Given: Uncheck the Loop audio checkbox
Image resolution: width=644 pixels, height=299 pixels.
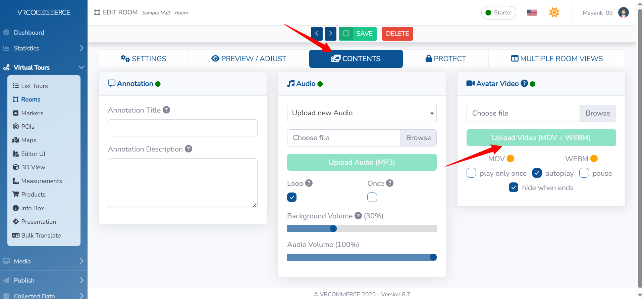Looking at the screenshot, I should pyautogui.click(x=292, y=197).
